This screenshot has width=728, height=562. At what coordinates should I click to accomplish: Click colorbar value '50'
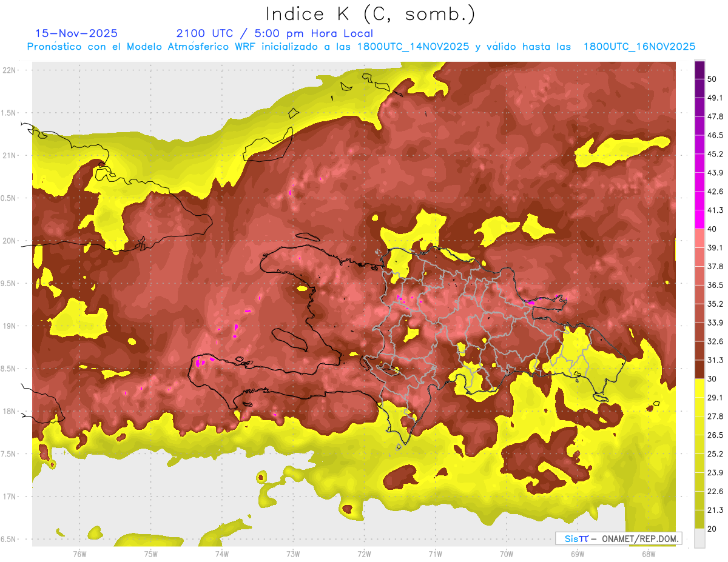click(x=712, y=79)
